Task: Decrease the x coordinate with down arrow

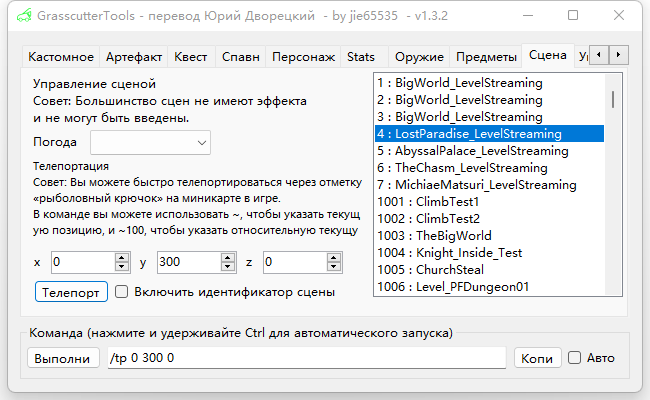Action: pos(122,268)
